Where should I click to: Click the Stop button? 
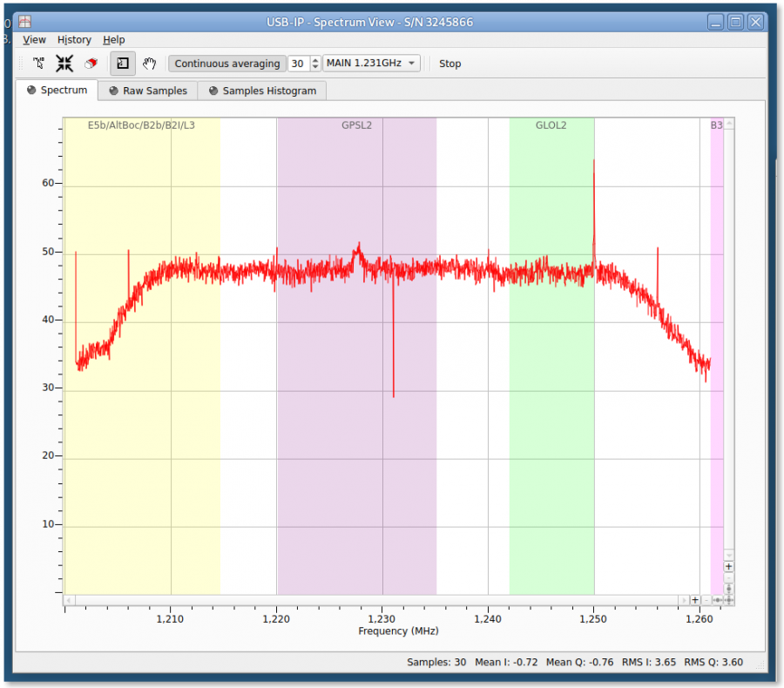tap(449, 64)
